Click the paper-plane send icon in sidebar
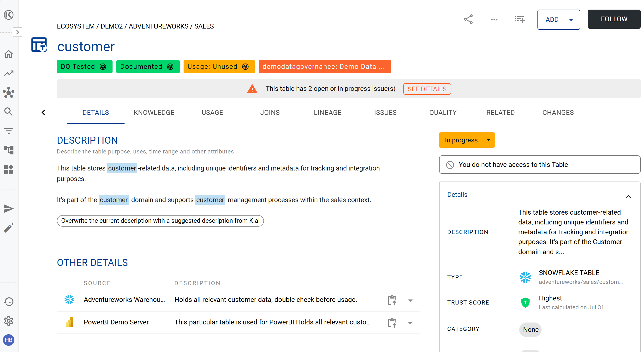Screen dimensions: 644x352 [x=9, y=209]
